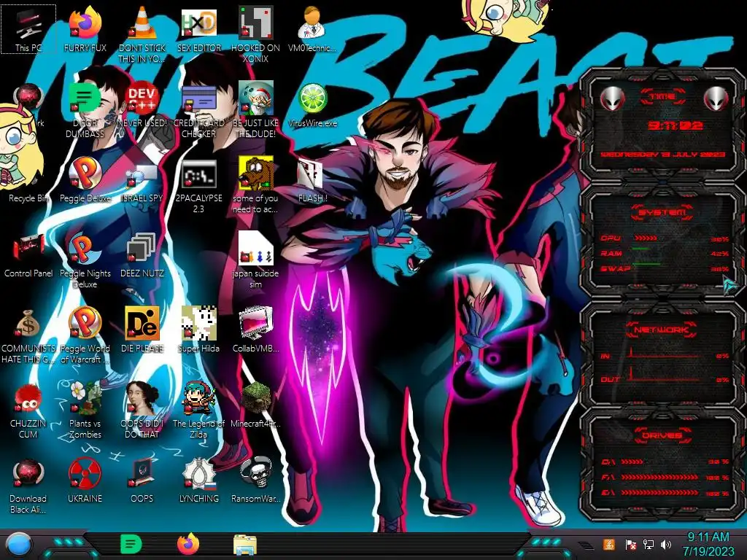
Task: Click the Start orb on the taskbar
Action: click(19, 544)
